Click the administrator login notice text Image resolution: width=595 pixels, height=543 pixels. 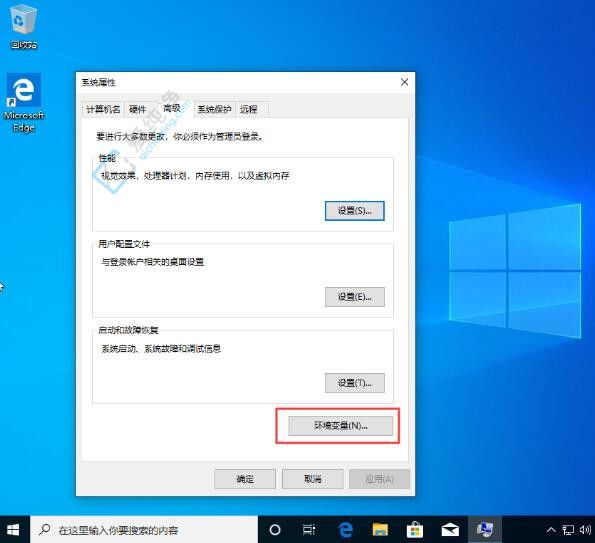[180, 137]
